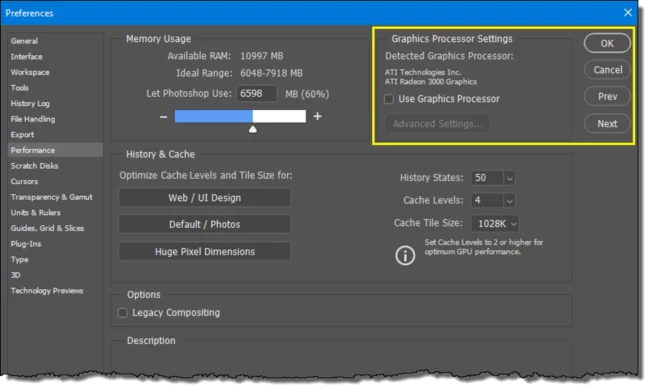Enable Use Graphics Processor checkbox

click(389, 99)
